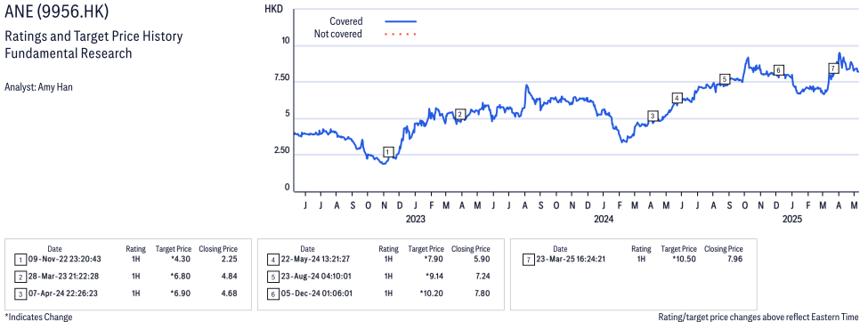This screenshot has width=868, height=322.
Task: Click chart marker 5 on the price line
Action: pyautogui.click(x=724, y=79)
